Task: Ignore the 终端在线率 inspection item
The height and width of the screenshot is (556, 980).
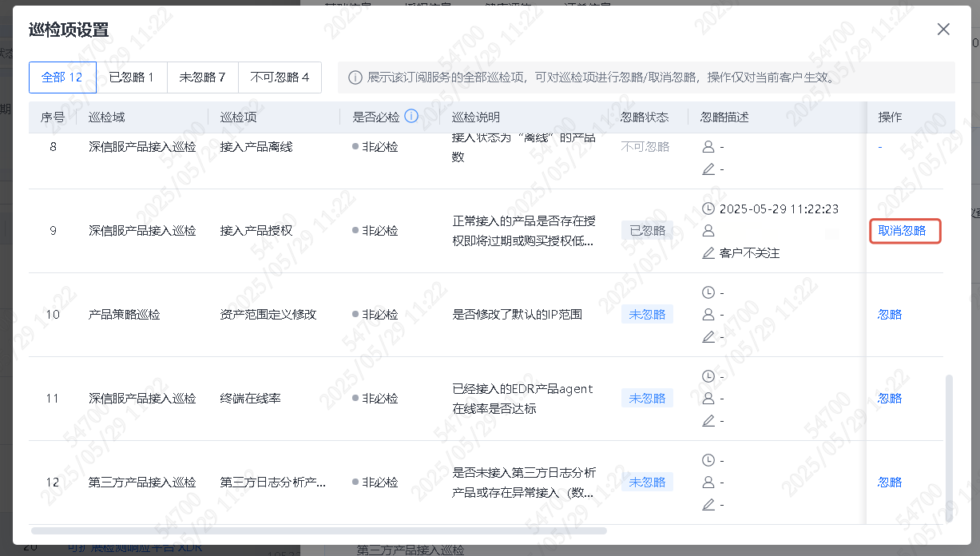Action: coord(890,399)
